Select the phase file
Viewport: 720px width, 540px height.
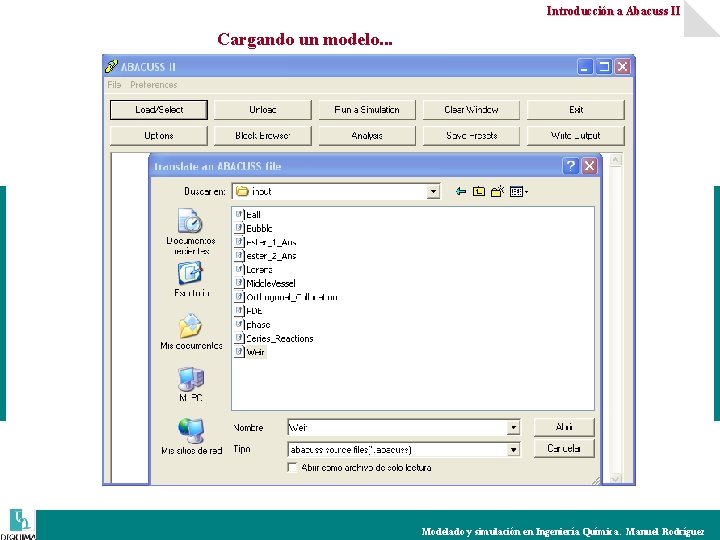(252, 325)
